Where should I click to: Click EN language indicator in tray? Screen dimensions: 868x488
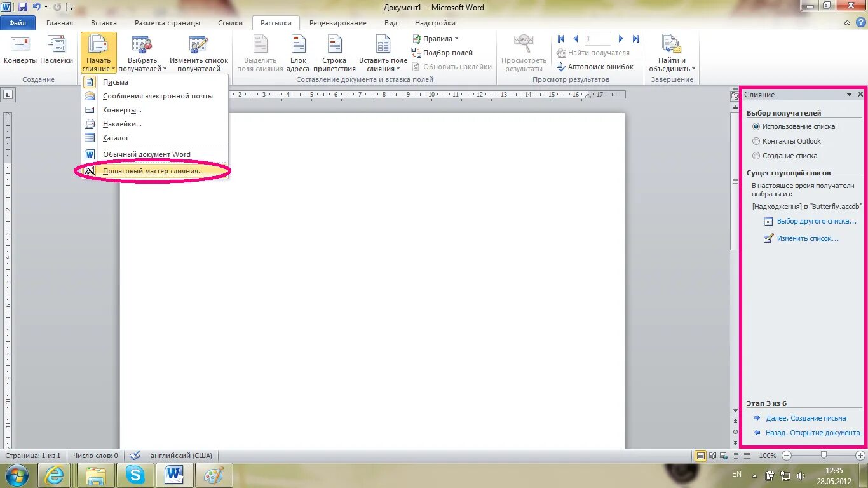pyautogui.click(x=737, y=474)
